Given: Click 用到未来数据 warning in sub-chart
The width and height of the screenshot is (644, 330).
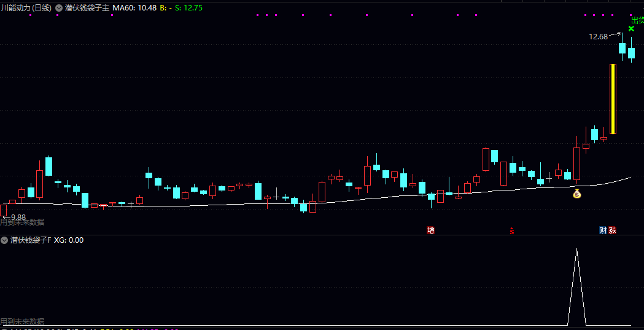Looking at the screenshot, I should click(22, 322).
